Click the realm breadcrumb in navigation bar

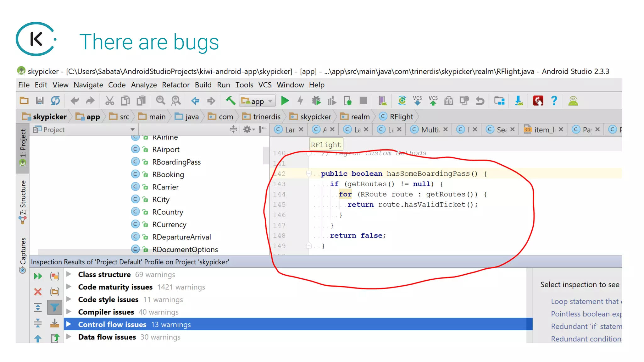tap(360, 117)
